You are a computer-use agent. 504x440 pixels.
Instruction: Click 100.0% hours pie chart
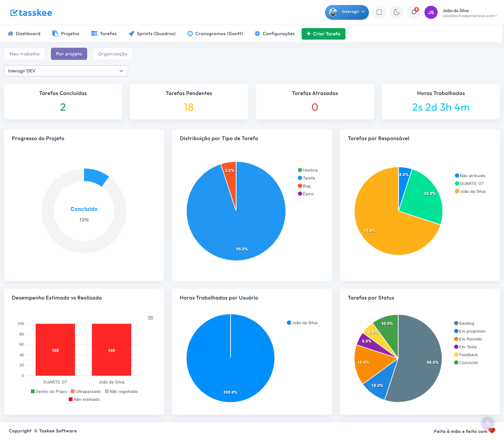230,358
